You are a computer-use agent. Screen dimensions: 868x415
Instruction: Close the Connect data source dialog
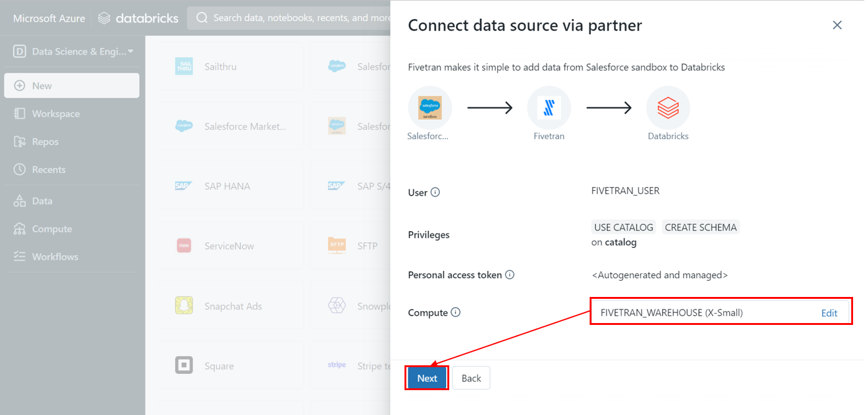(x=837, y=25)
